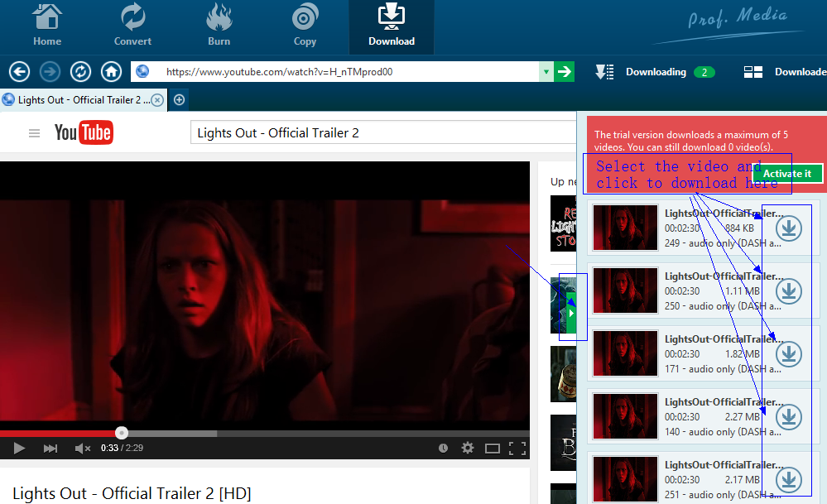Click the Activate it button
827x504 pixels.
[787, 174]
